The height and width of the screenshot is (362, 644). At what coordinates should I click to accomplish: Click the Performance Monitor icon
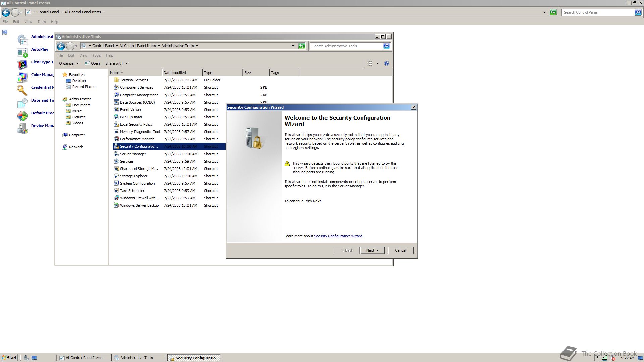click(x=116, y=139)
